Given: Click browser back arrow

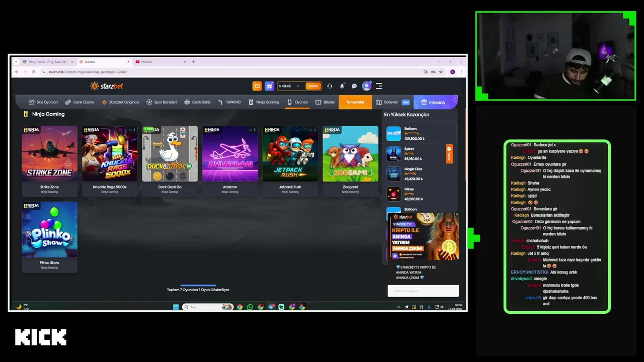Looking at the screenshot, I should pos(16,72).
